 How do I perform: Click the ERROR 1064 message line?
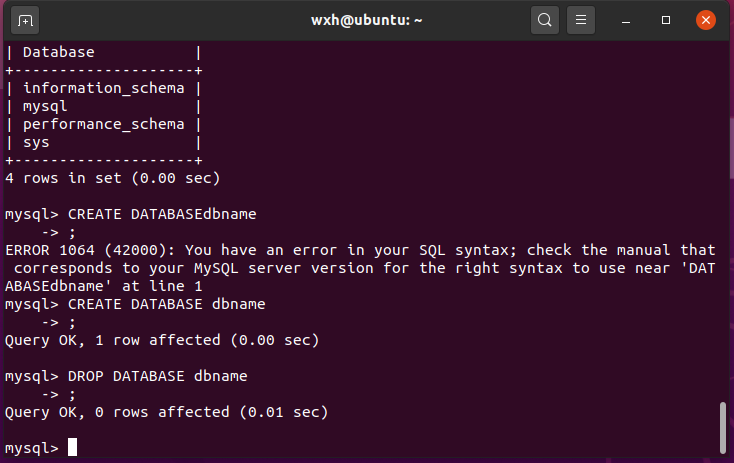click(360, 249)
